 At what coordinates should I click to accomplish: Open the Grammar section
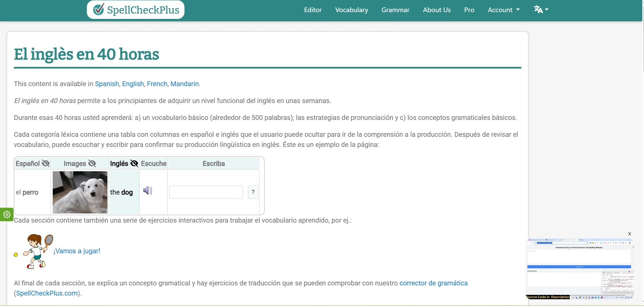point(395,10)
